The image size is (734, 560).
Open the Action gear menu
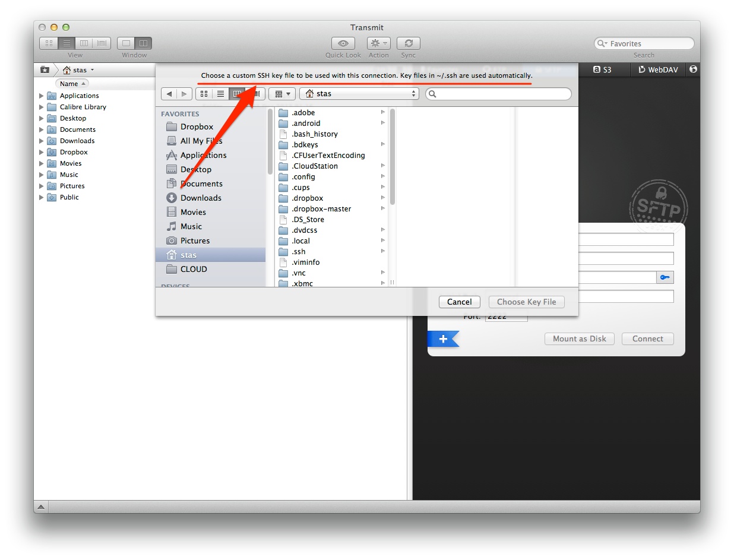[378, 43]
